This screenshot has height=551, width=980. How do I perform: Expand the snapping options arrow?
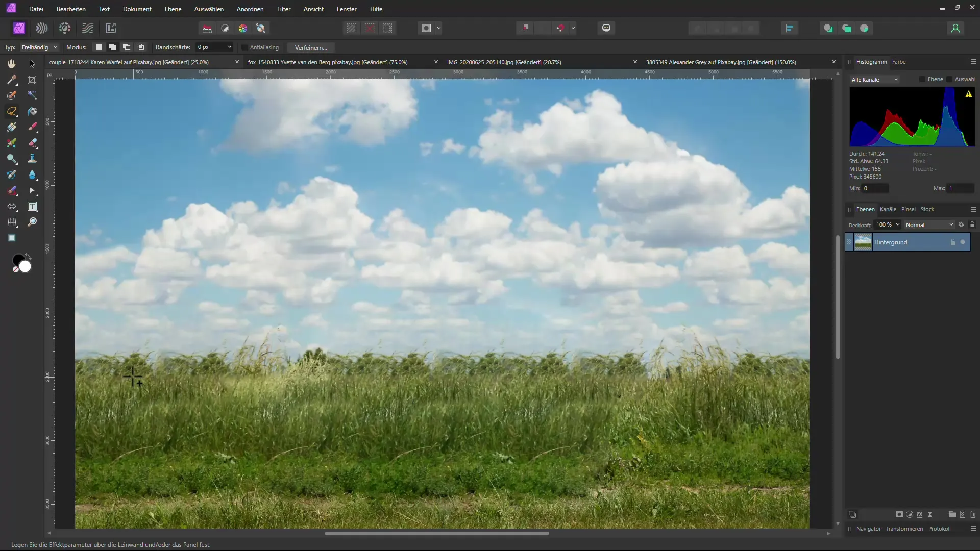573,28
